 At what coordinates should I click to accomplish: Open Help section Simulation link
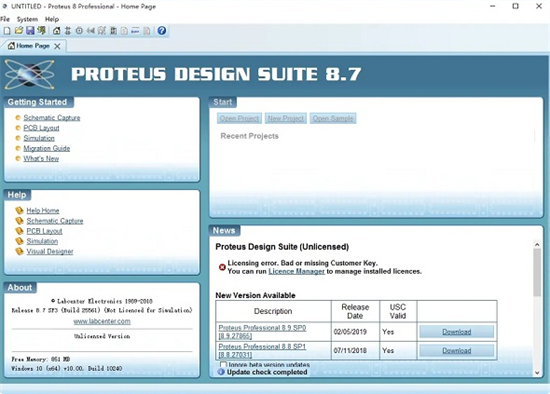[x=42, y=241]
